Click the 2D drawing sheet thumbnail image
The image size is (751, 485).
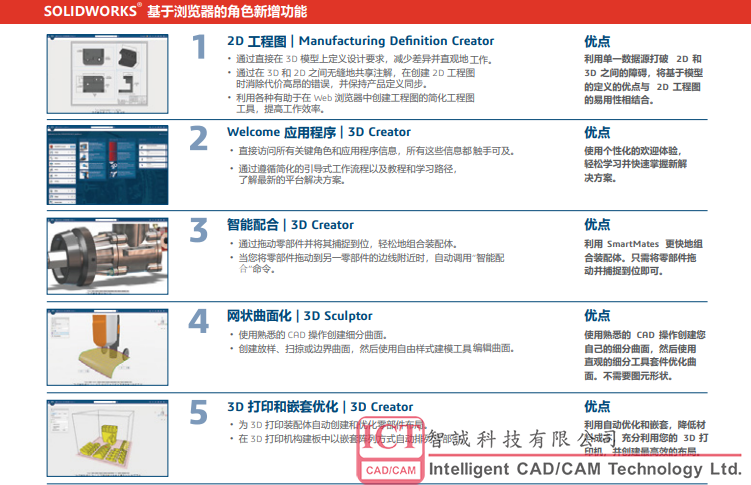point(107,74)
